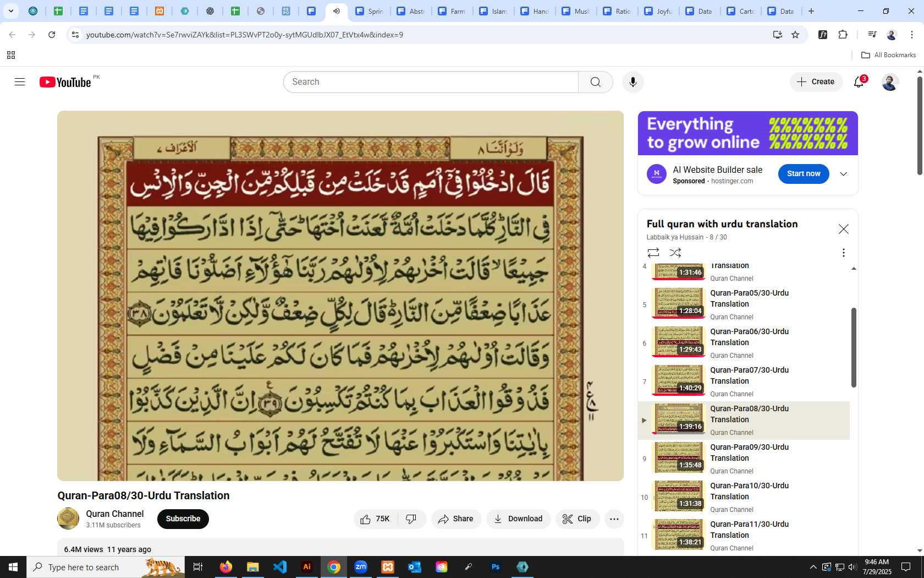Click Start now on Hostinger ad
This screenshot has height=578, width=924.
[x=804, y=174]
